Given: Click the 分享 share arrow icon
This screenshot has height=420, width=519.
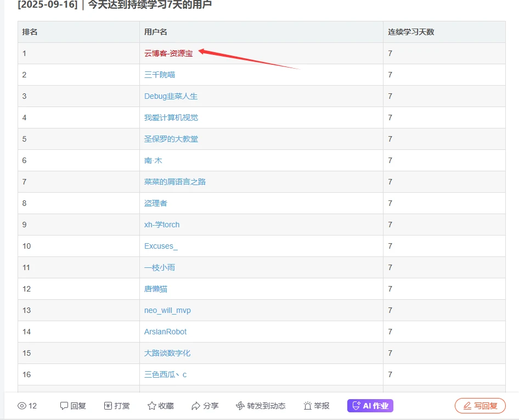Looking at the screenshot, I should (x=196, y=406).
